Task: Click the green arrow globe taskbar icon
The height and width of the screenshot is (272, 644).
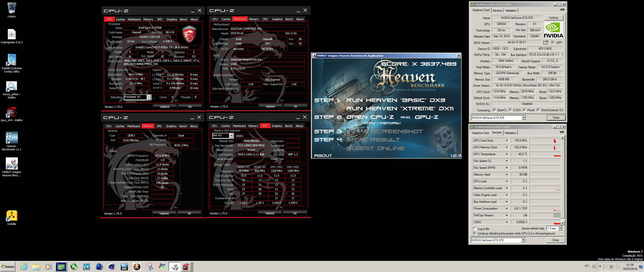Action: pos(74,267)
